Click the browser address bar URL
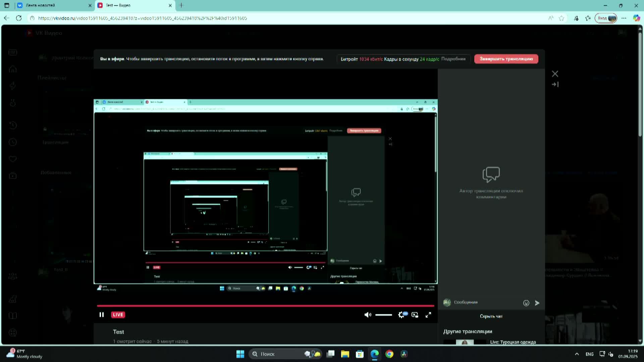Screen dimensions: 644x362 point(143,18)
